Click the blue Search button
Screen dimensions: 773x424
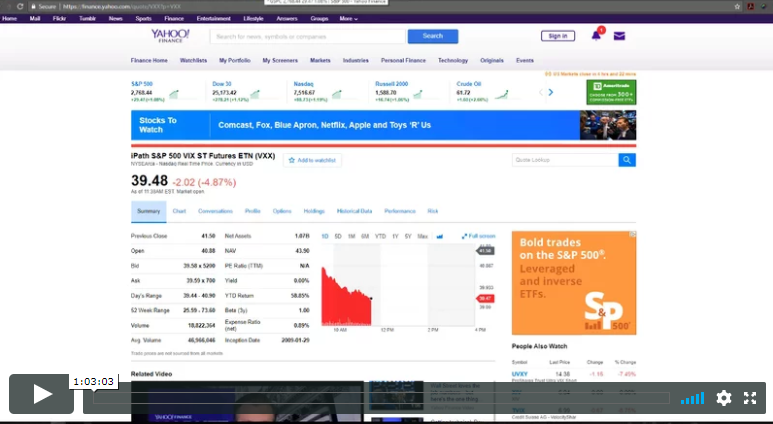(432, 36)
